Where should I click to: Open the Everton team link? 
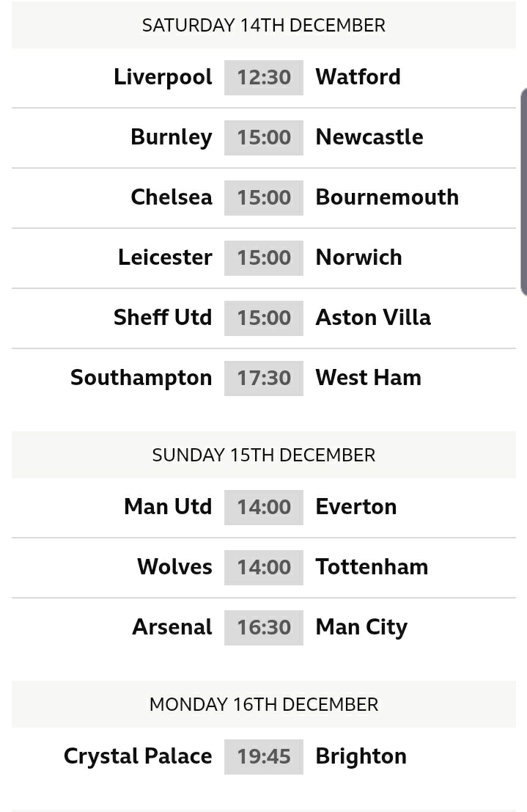point(356,507)
